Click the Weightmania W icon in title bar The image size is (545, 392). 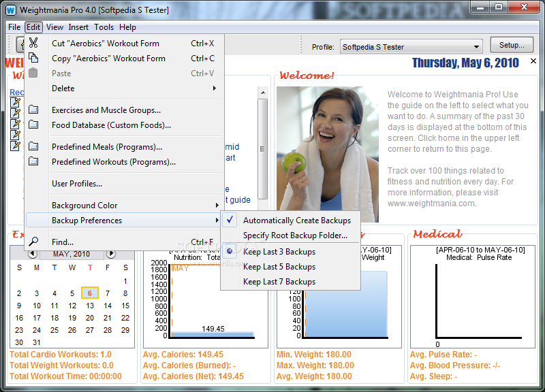point(11,10)
